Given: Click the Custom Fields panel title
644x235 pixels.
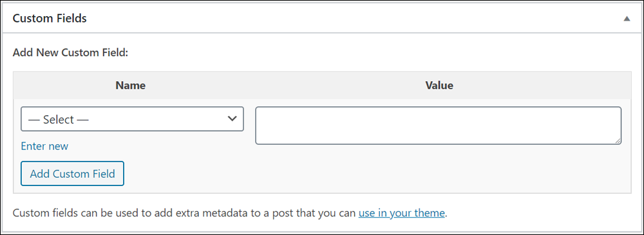Looking at the screenshot, I should coord(50,19).
